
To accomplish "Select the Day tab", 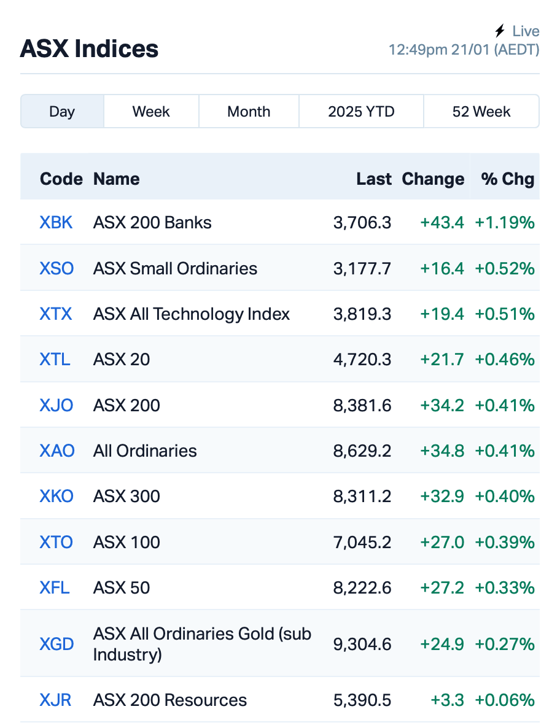I will pyautogui.click(x=62, y=112).
